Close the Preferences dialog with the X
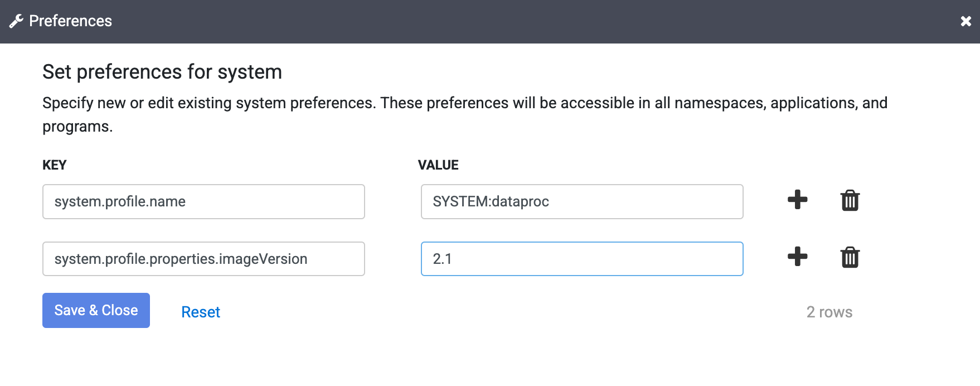980x386 pixels. [x=966, y=21]
